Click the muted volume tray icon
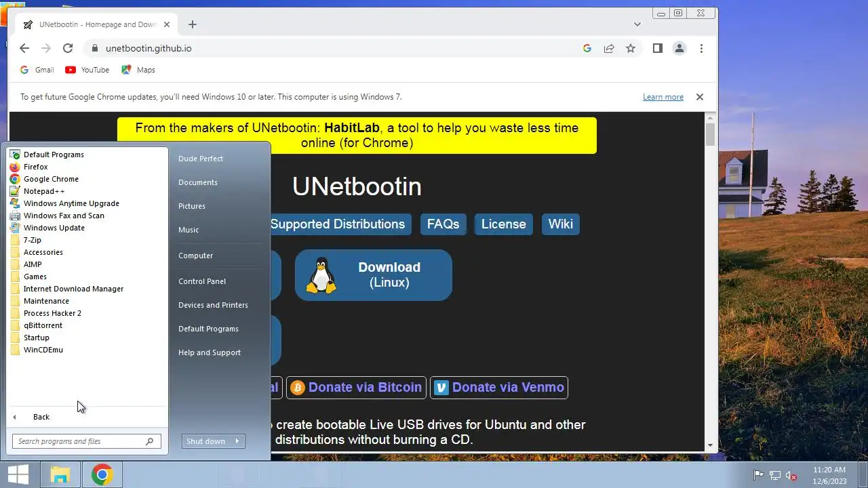Screen dimensions: 868x488 791,476
